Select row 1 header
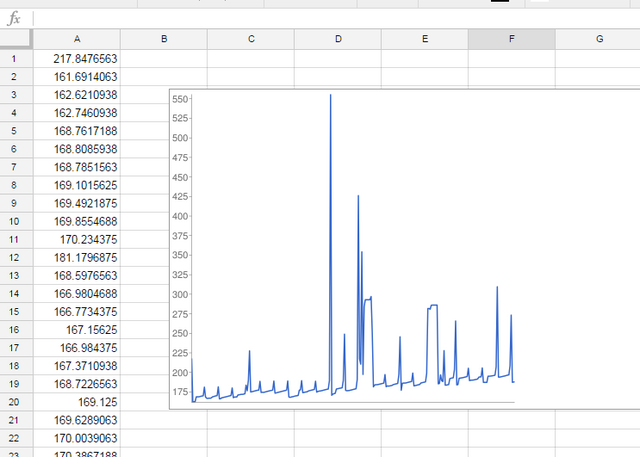This screenshot has width=640, height=457. coord(15,58)
